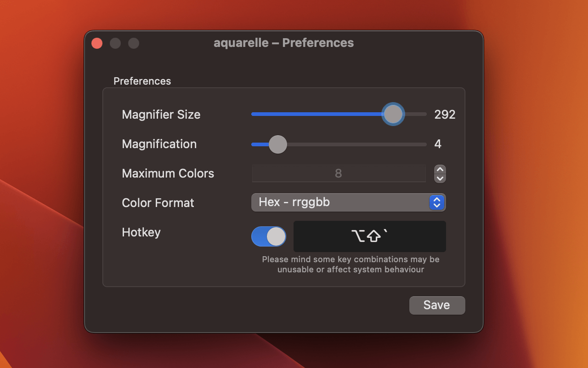Click the aquarelle – Preferences window title
The width and height of the screenshot is (588, 368).
tap(283, 43)
